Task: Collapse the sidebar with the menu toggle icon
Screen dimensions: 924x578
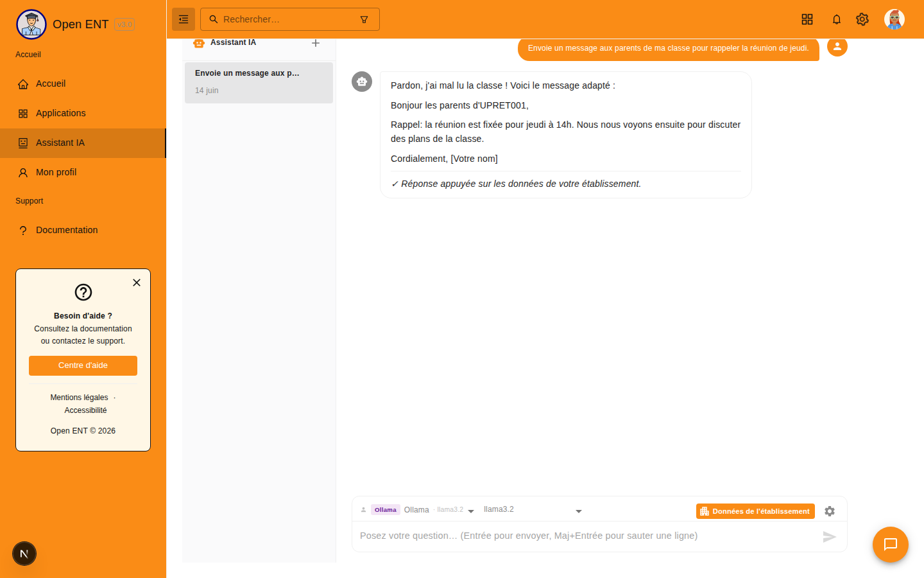Action: (184, 19)
